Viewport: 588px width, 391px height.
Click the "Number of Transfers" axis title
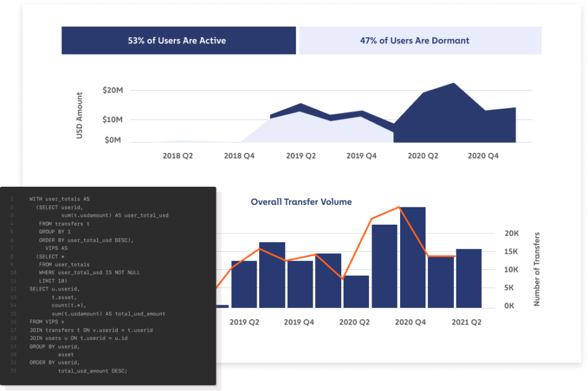tap(537, 269)
